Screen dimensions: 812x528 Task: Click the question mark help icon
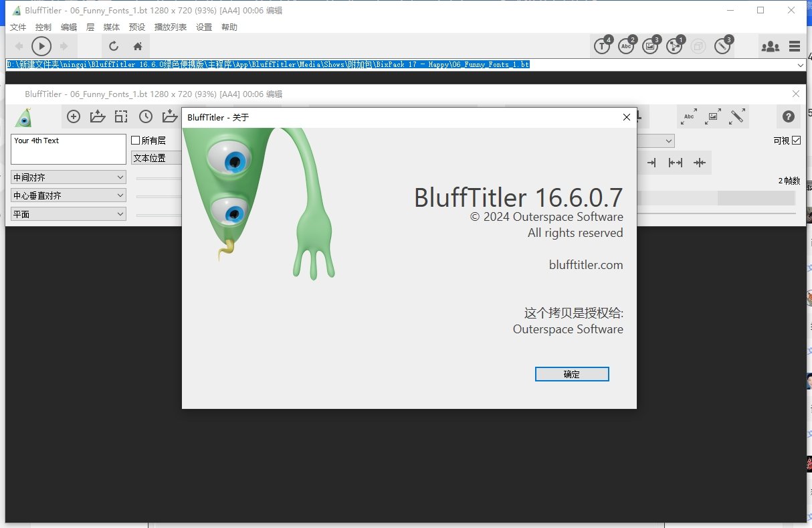click(x=789, y=117)
